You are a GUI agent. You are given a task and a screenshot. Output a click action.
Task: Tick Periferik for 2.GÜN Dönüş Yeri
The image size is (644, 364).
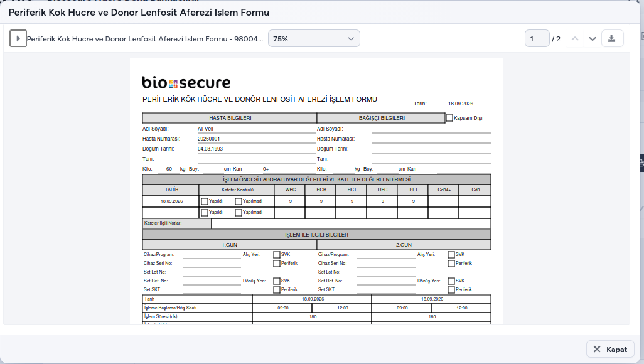[x=451, y=290]
